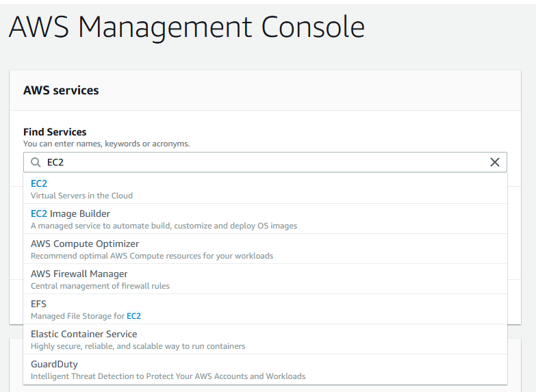The image size is (536, 392).
Task: Select AWS Firewall Manager suggestion
Action: 265,279
